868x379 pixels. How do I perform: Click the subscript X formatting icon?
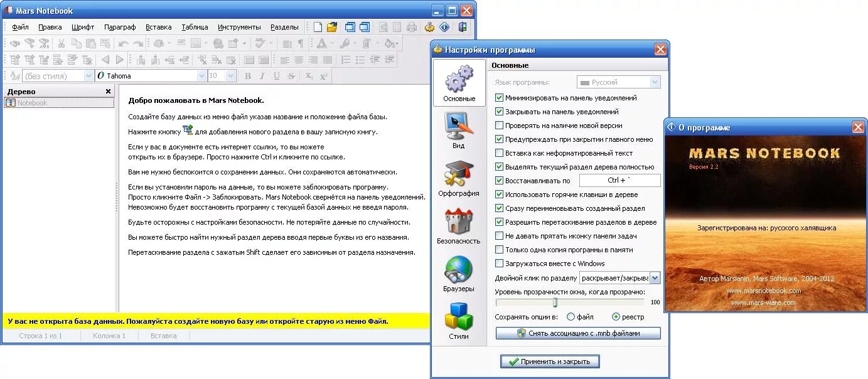pos(309,76)
